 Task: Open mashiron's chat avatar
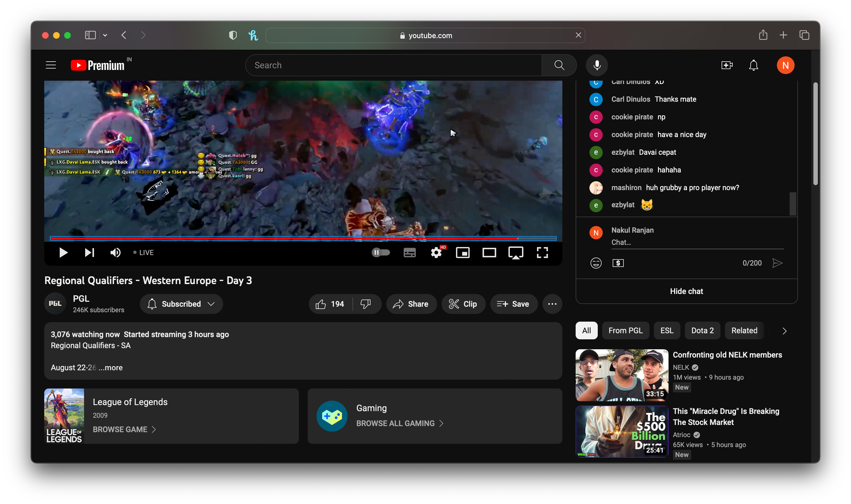[595, 187]
